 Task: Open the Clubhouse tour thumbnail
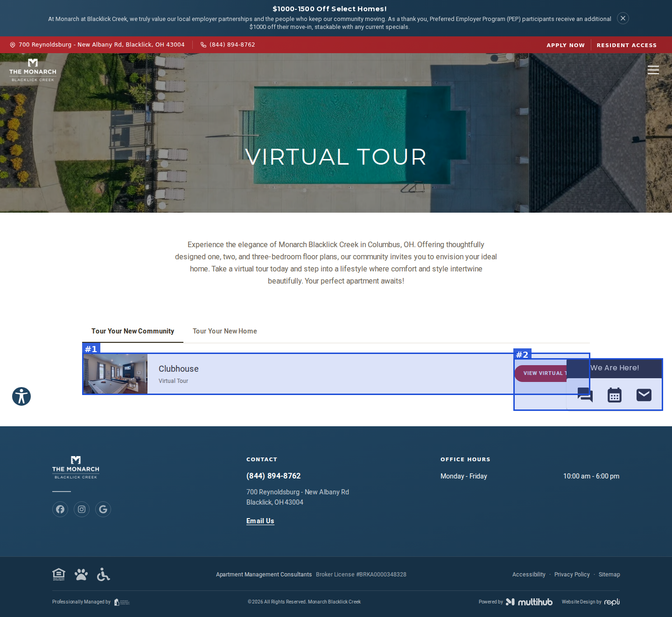coord(115,374)
